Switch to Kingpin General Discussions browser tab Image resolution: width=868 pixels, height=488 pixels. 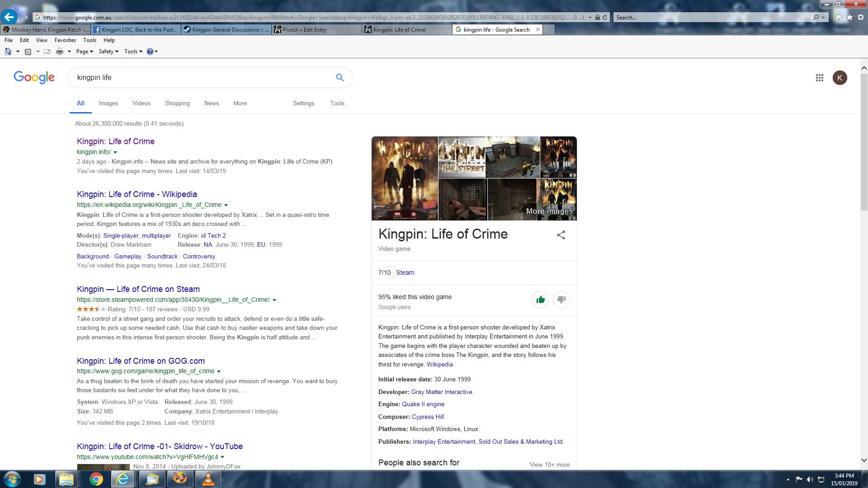click(x=226, y=29)
